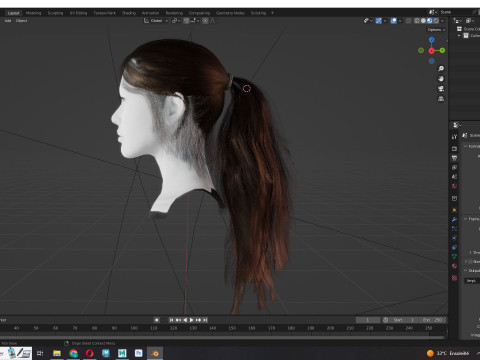Viewport: 480px width, 360px height.
Task: Open Chrome from the Windows taskbar
Action: (73, 353)
